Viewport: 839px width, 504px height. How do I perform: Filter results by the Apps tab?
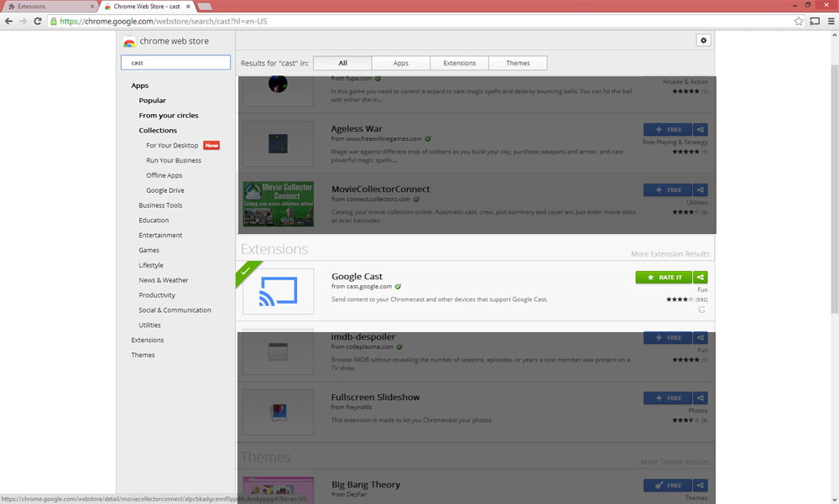400,63
